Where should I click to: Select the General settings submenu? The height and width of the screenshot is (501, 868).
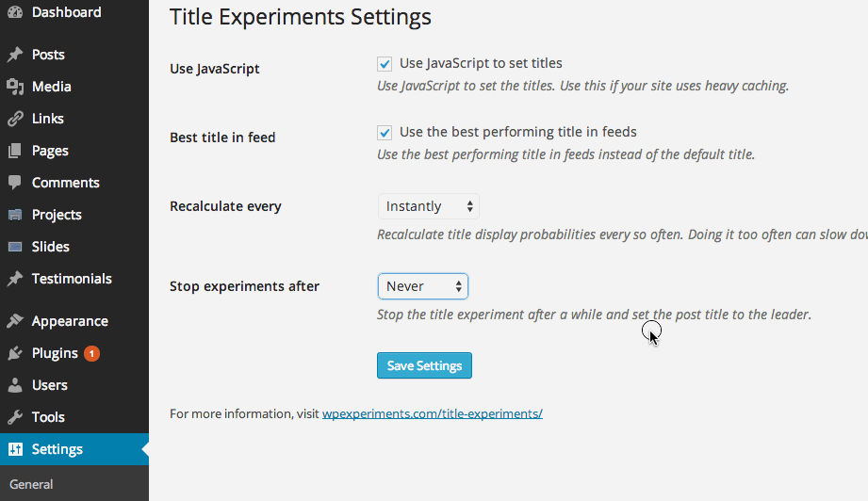(x=31, y=484)
